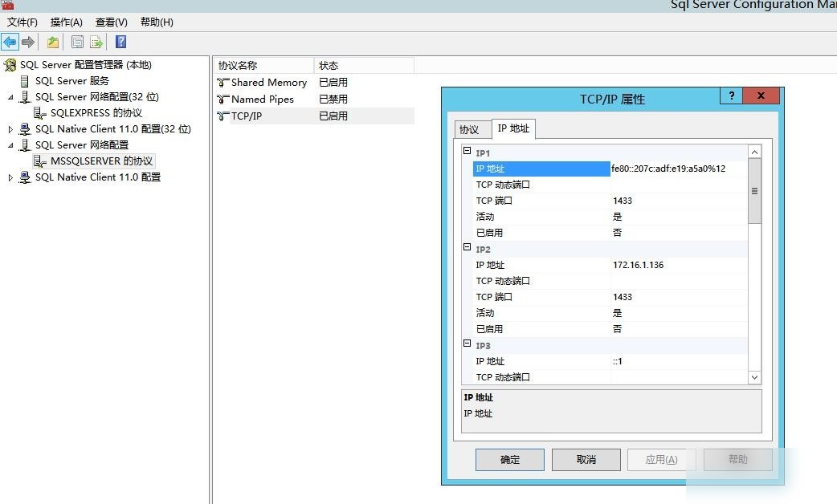Expand the SQL Native Client 11.0 配置(32 位) node
This screenshot has width=837, height=504.
(10, 129)
